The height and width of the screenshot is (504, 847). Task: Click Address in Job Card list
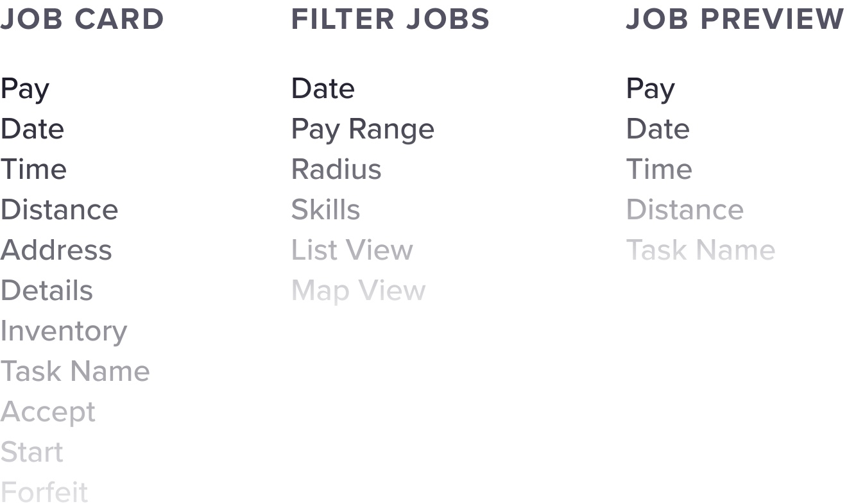click(x=56, y=251)
